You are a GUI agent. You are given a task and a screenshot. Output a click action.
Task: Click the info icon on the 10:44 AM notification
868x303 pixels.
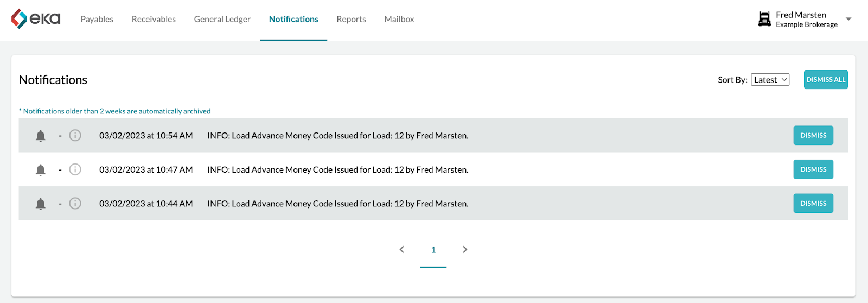(75, 204)
